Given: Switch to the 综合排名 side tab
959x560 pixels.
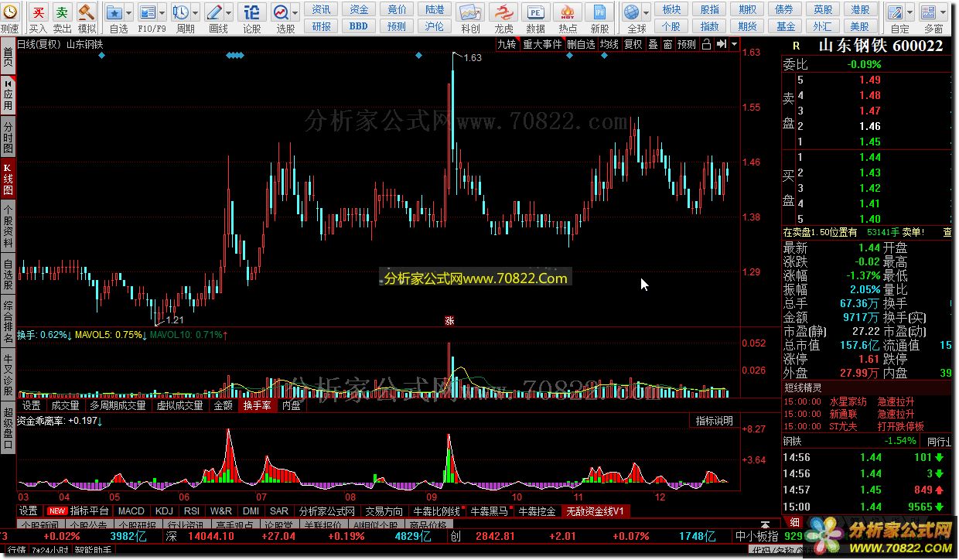Looking at the screenshot, I should 8,321.
